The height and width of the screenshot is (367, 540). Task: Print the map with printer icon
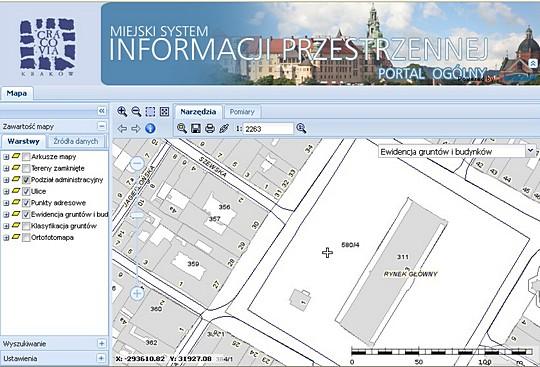click(210, 129)
